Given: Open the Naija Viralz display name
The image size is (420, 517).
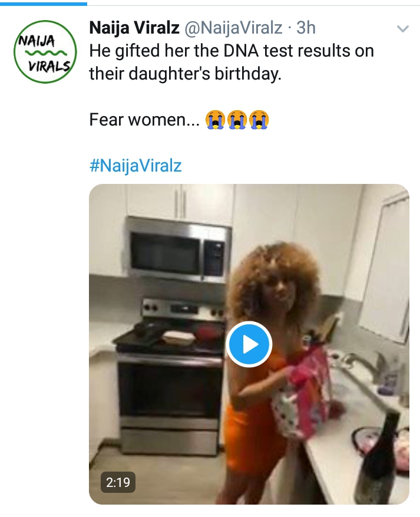Looking at the screenshot, I should [134, 28].
